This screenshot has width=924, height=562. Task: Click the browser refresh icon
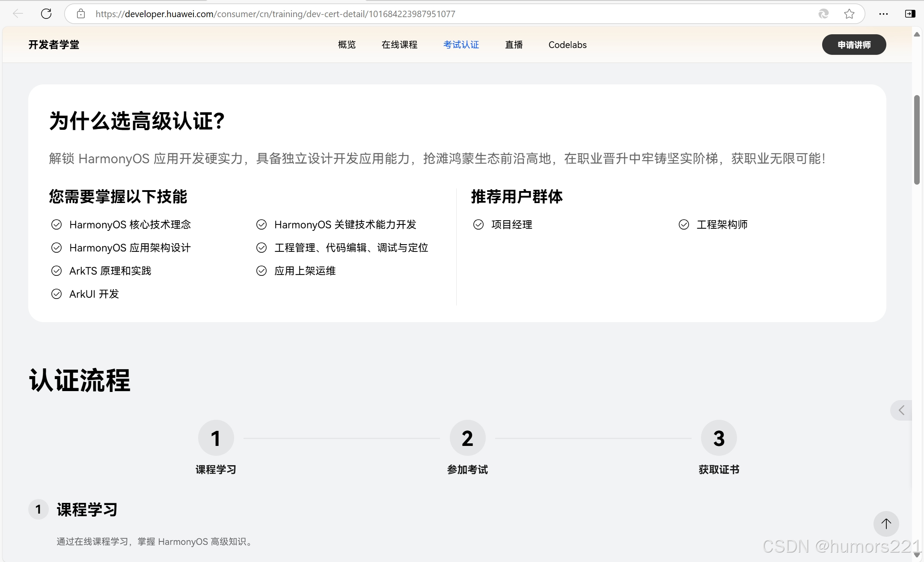pyautogui.click(x=46, y=14)
